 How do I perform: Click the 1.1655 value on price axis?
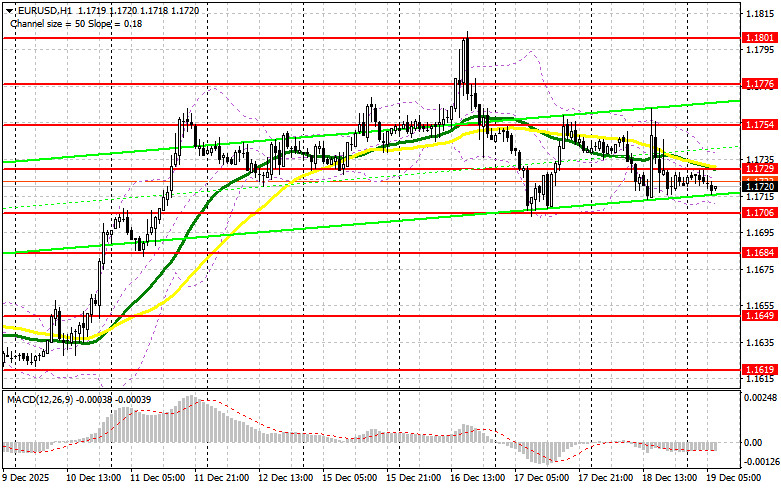point(760,306)
